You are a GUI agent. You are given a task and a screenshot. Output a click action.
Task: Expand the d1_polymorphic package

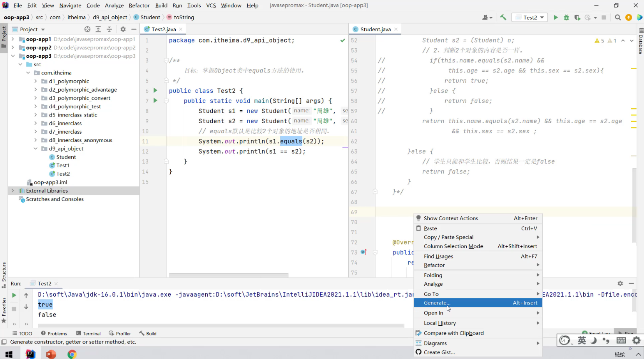(x=35, y=81)
